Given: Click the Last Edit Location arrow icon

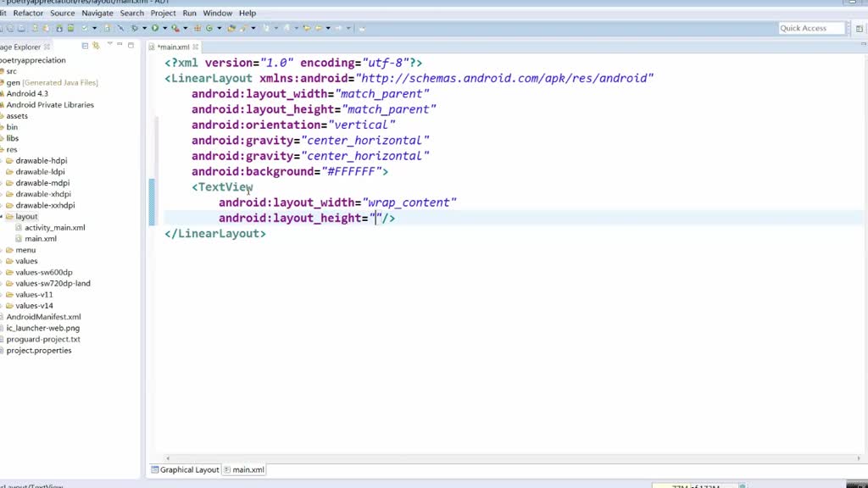Looking at the screenshot, I should (306, 28).
